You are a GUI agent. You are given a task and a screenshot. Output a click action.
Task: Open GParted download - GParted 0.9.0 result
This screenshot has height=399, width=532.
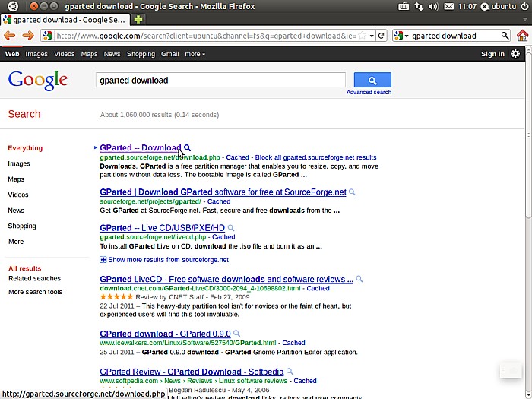click(165, 334)
